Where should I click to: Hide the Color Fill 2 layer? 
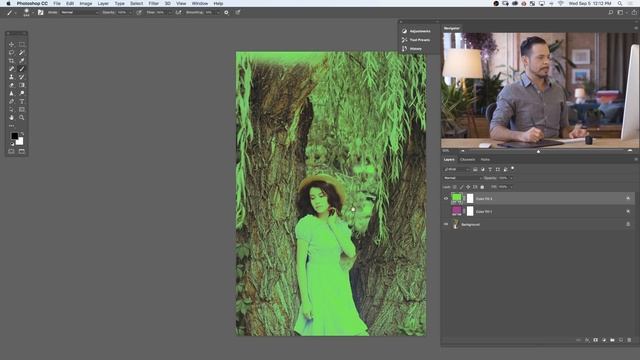pyautogui.click(x=446, y=198)
